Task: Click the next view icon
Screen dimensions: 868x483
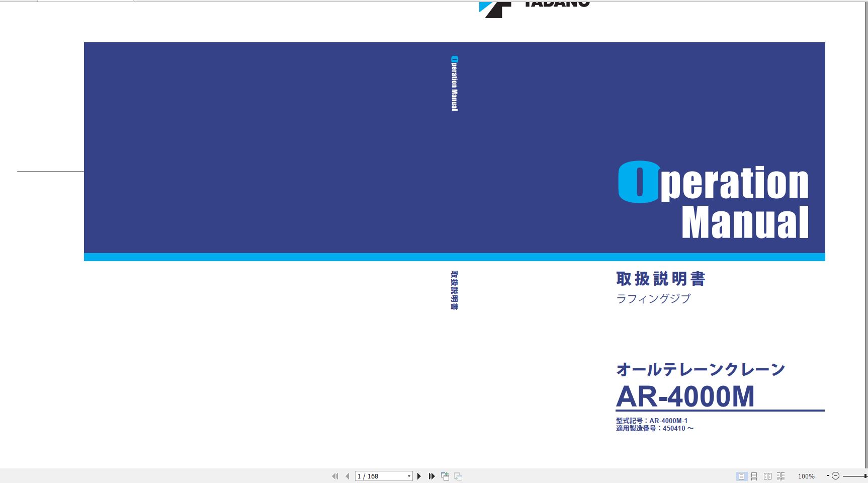Action: [x=458, y=476]
